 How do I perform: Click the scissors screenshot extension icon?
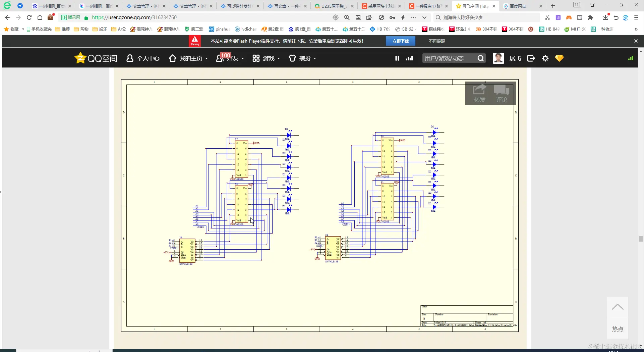point(547,17)
